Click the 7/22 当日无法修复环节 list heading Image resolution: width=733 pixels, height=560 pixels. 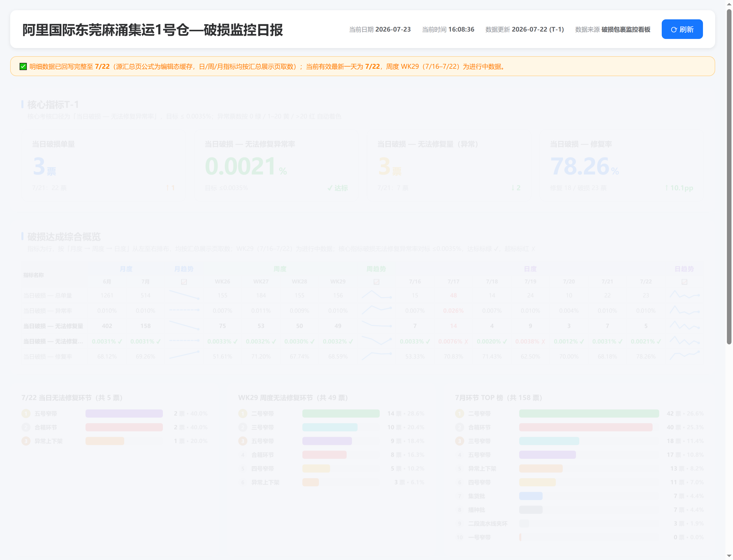click(x=72, y=398)
